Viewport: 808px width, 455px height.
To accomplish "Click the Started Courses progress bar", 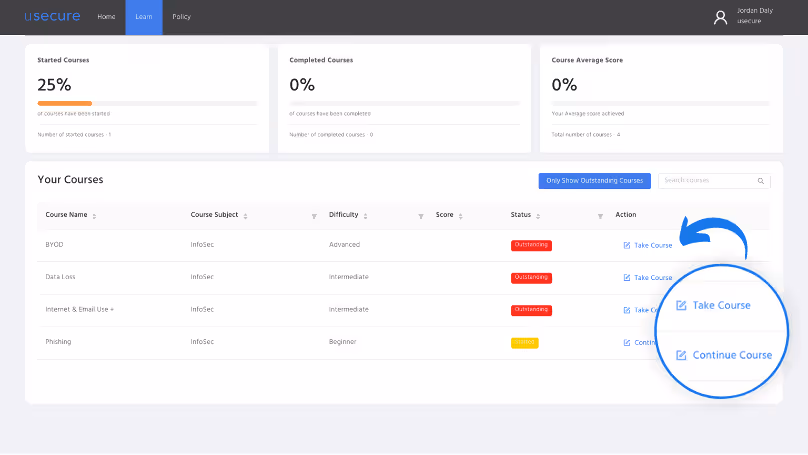I will click(x=147, y=104).
